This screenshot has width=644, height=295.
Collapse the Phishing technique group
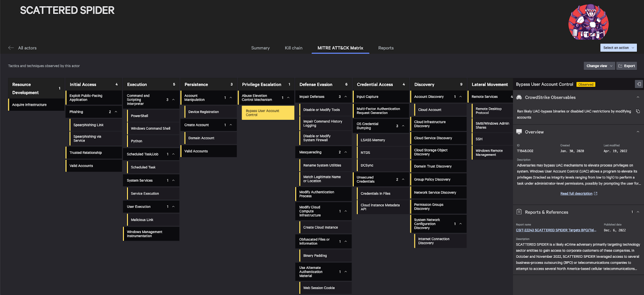(116, 112)
